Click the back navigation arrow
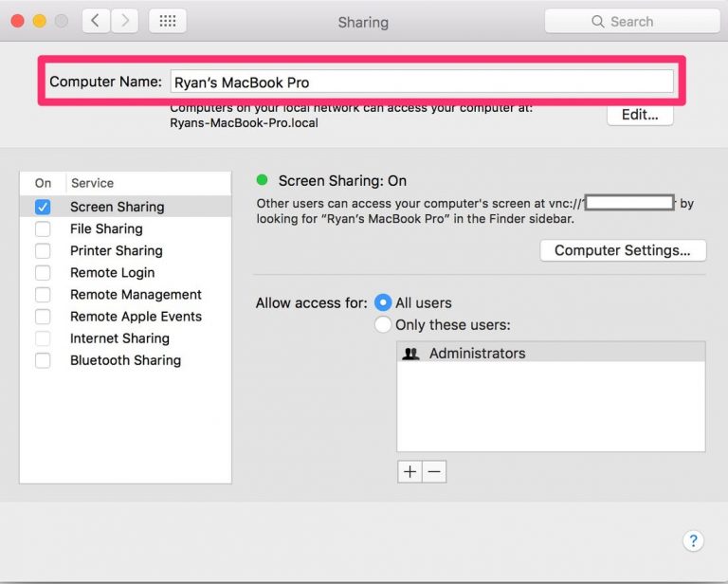Image resolution: width=728 pixels, height=584 pixels. coord(96,21)
